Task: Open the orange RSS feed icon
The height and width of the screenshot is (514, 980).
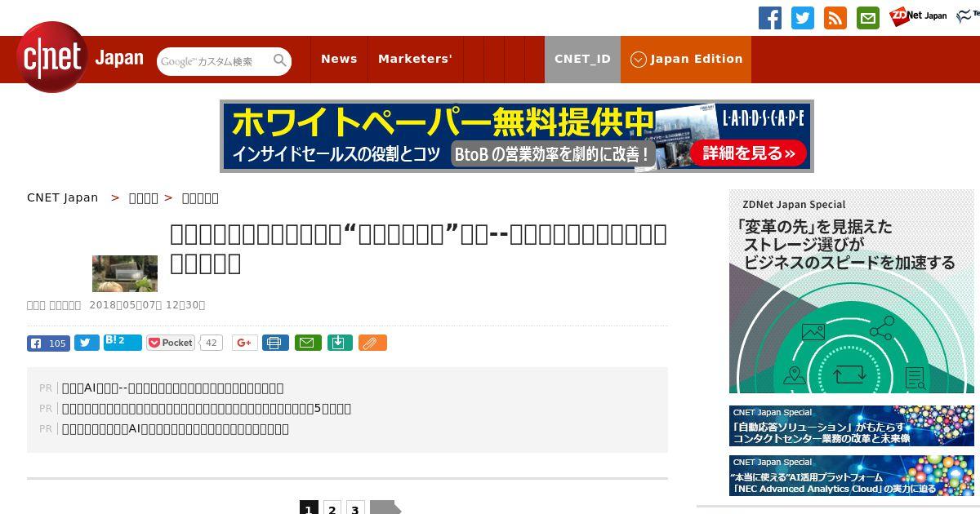Action: pos(835,18)
